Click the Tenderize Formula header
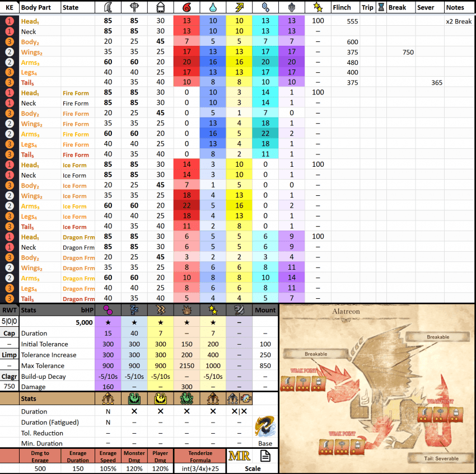Viewport: 476px width, 474px height. (200, 457)
